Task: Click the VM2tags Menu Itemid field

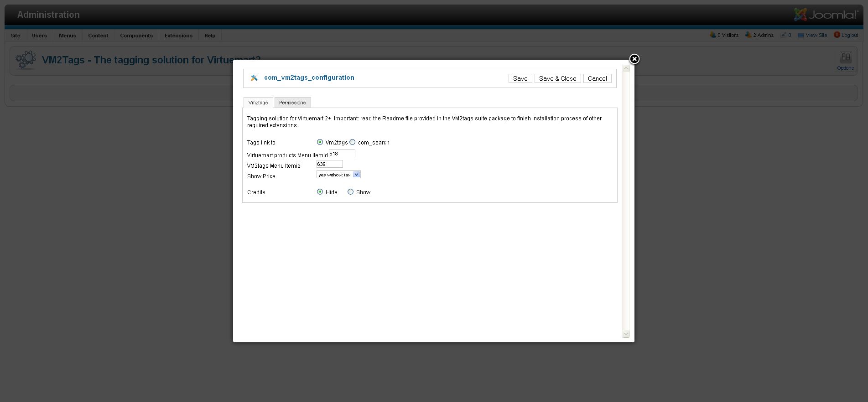Action: click(x=329, y=164)
